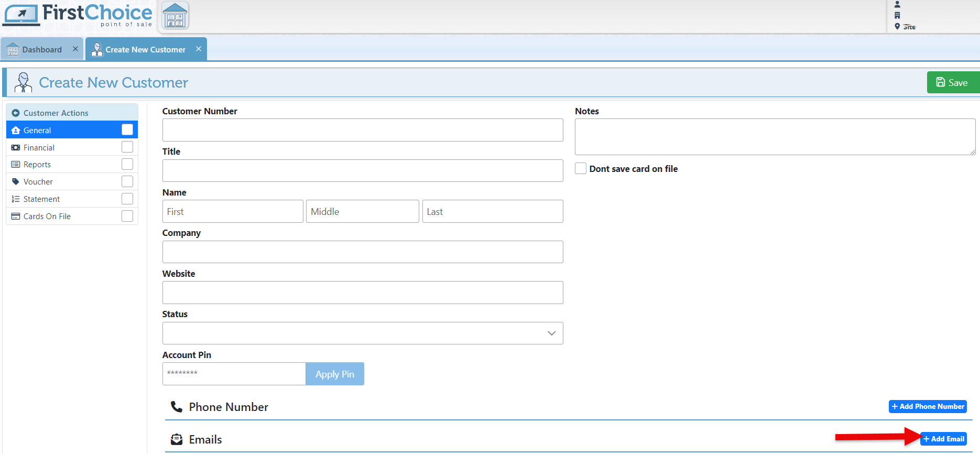Close the Dashboard tab with its X
The image size is (980, 454).
point(75,49)
